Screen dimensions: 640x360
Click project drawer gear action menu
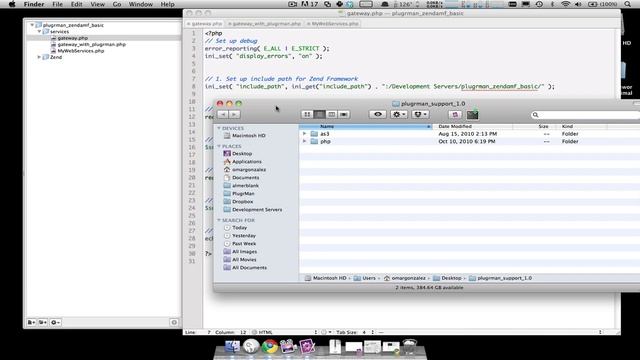[x=55, y=322]
